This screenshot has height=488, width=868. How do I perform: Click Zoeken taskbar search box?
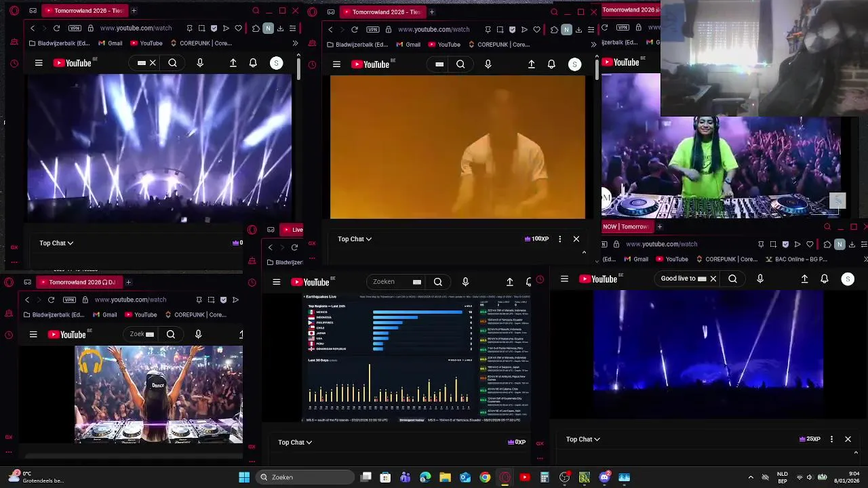304,477
